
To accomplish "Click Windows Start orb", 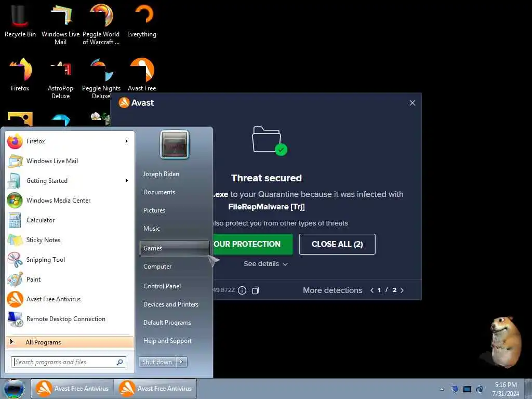I will [x=14, y=389].
